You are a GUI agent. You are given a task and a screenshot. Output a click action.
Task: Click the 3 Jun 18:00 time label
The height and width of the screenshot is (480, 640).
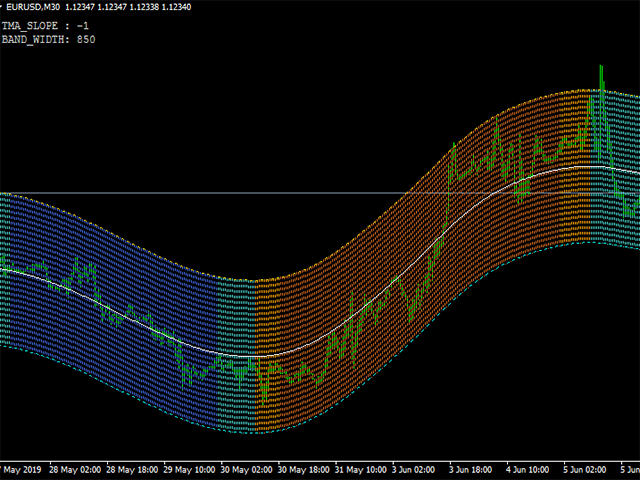(x=471, y=470)
